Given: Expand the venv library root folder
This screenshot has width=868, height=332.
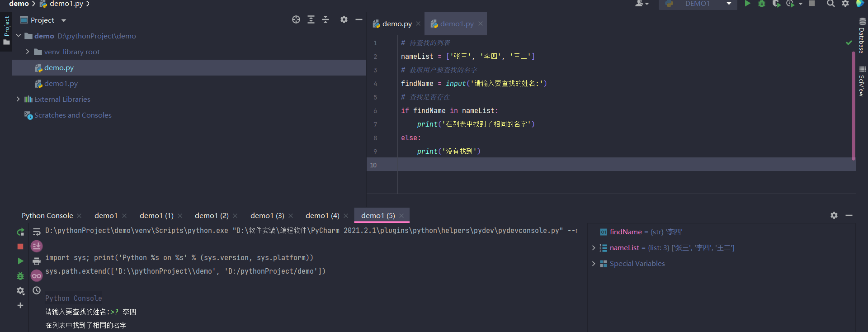Looking at the screenshot, I should click(x=28, y=52).
